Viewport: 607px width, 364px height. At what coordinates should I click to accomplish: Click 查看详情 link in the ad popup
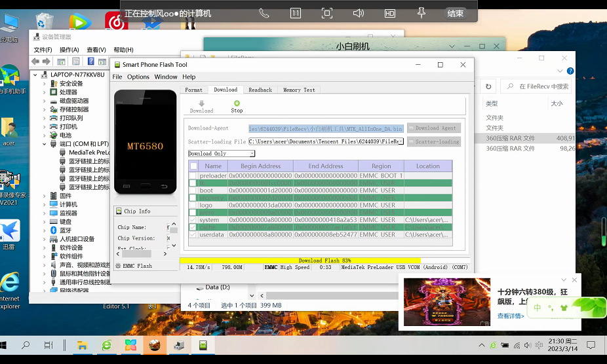[511, 316]
